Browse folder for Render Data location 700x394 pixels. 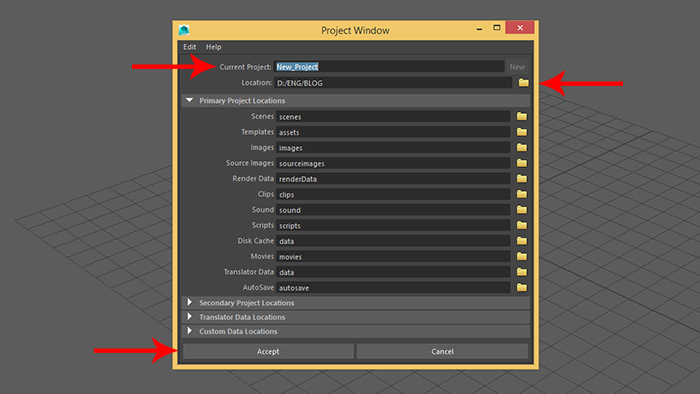(x=521, y=178)
